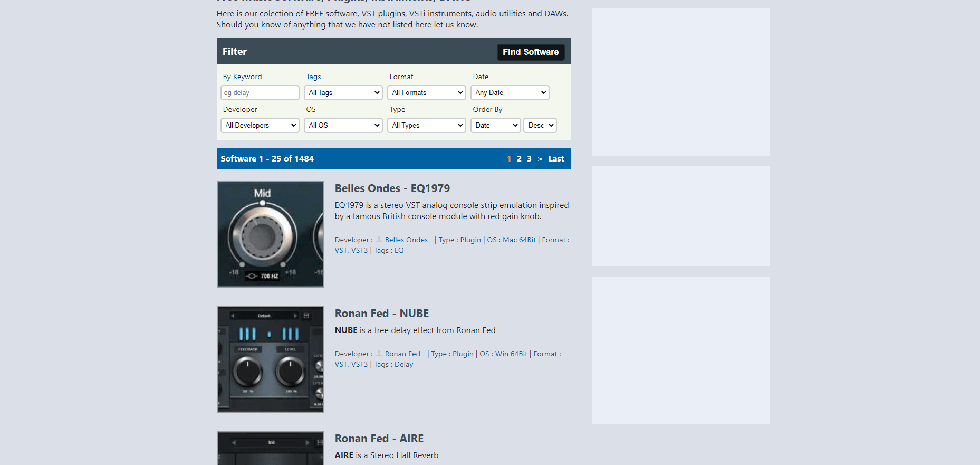Click the Find Software button
Viewport: 980px width, 465px height.
[530, 52]
